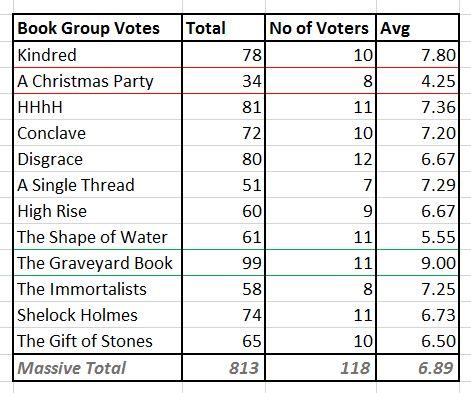Select the Book Group Votes header cell
The width and height of the screenshot is (471, 393).
pyautogui.click(x=98, y=28)
